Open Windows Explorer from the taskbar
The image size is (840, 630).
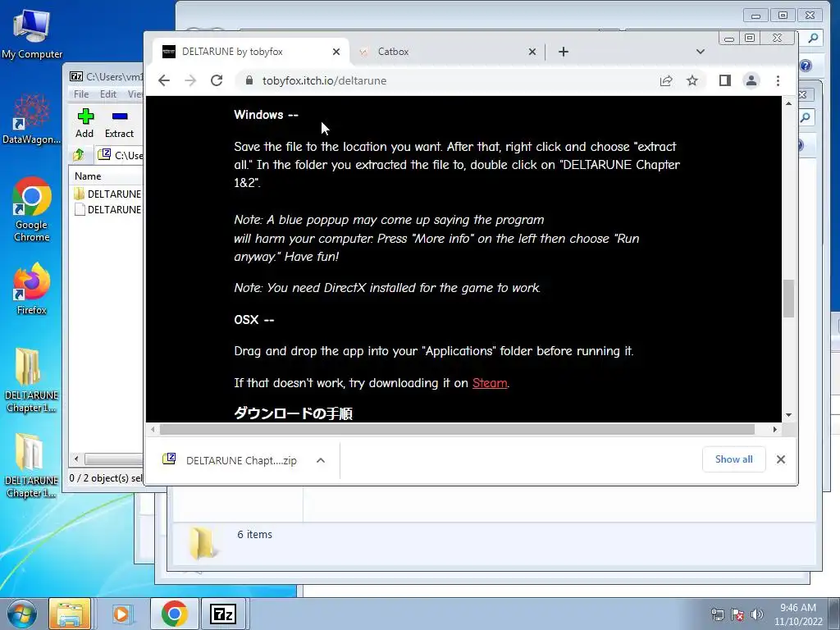coord(70,614)
